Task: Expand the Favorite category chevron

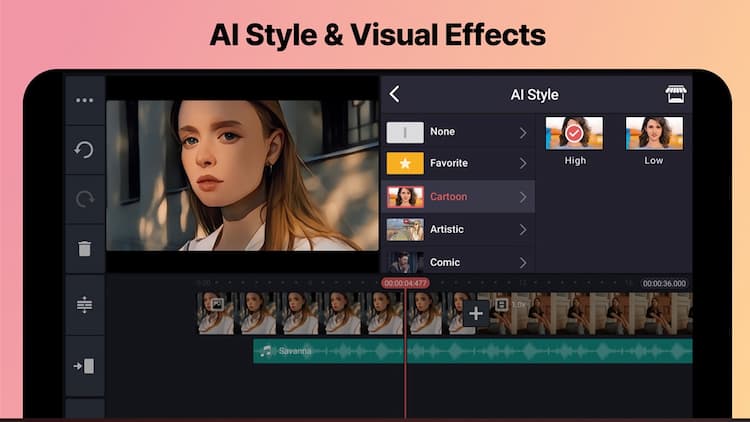Action: coord(522,163)
